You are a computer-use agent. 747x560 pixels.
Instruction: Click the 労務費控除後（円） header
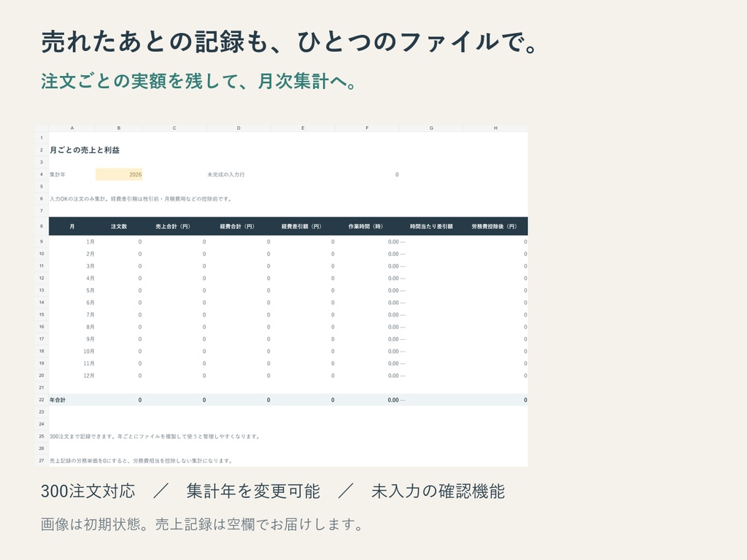tap(495, 226)
